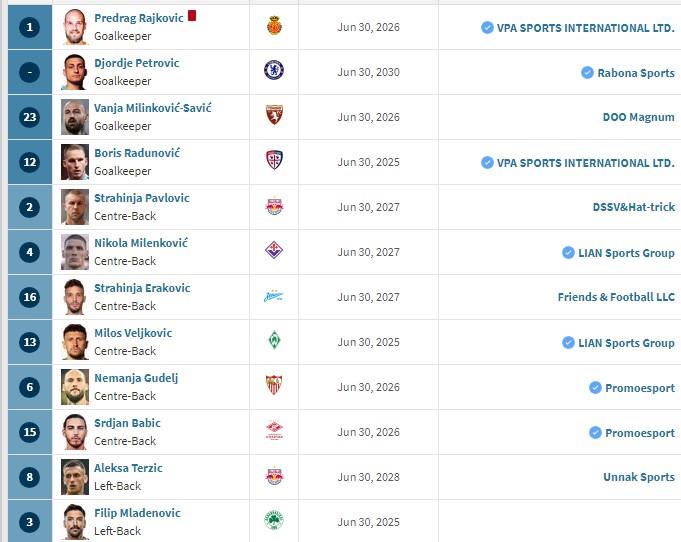Click the Mallorca club crest for Rajkovic

274,26
